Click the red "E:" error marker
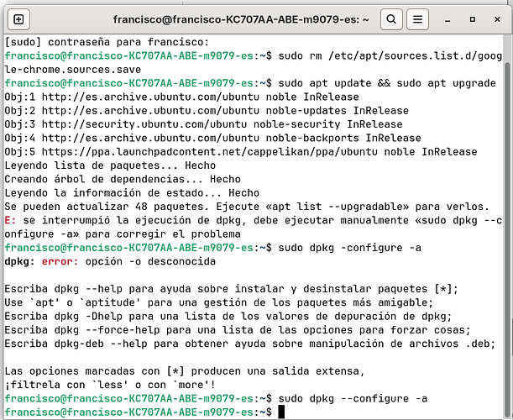Screen dimensions: 513x420 10,220
